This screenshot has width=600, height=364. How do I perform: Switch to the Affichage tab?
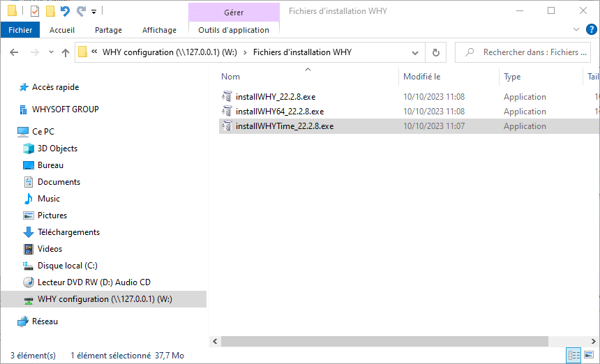[x=159, y=30]
